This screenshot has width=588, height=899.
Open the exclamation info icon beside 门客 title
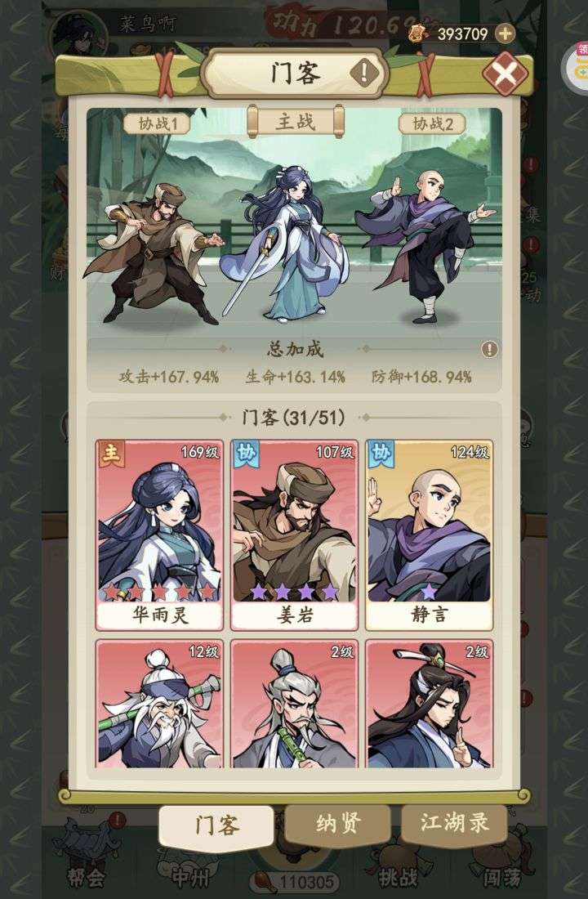click(x=364, y=73)
